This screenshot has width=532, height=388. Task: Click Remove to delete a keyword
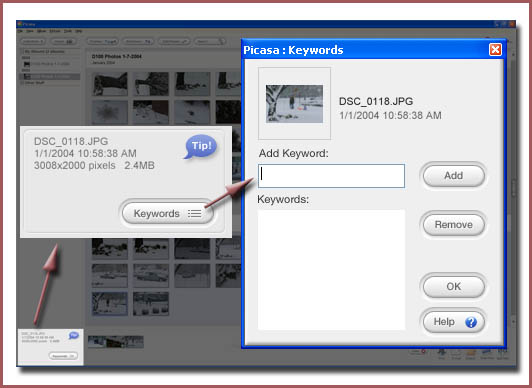click(454, 225)
